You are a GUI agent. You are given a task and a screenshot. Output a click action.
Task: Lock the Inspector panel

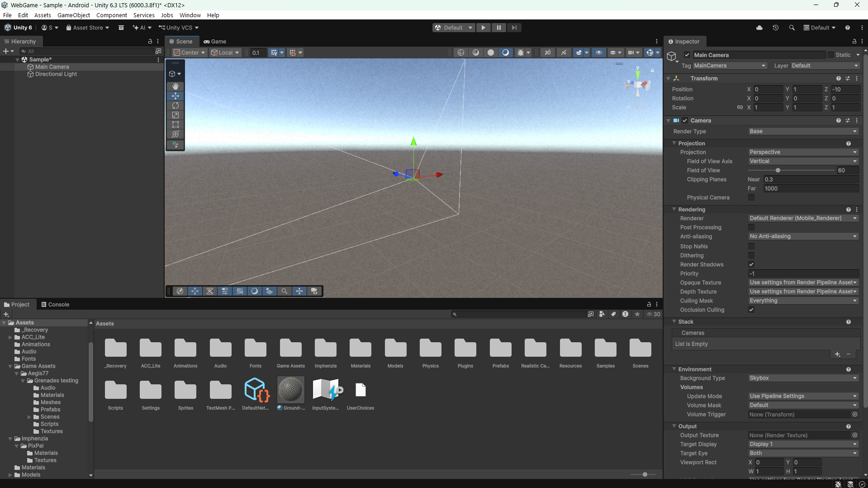[854, 41]
